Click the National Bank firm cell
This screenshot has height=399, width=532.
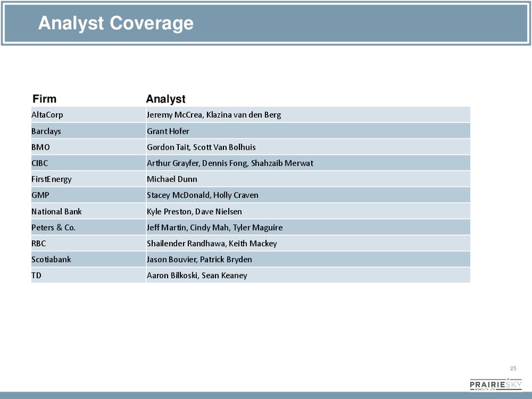click(88, 211)
